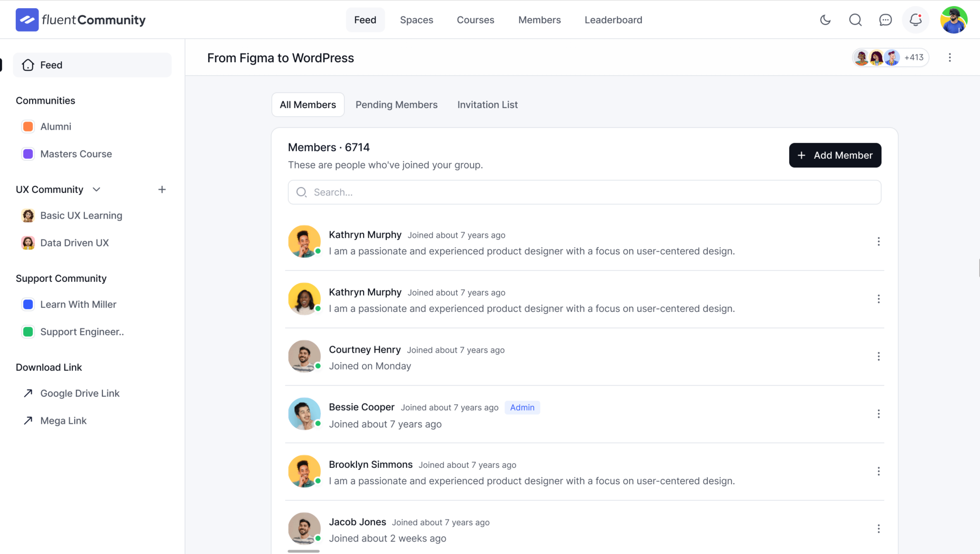Click the Add Member button

[x=835, y=155]
